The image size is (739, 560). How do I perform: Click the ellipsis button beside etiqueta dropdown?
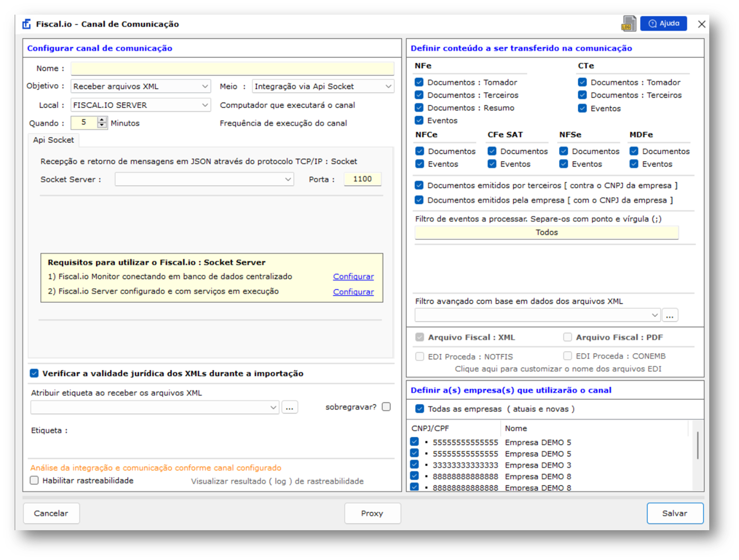pos(290,407)
